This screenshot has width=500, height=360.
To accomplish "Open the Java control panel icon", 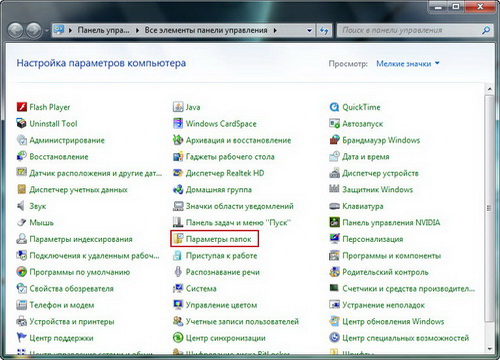I will (178, 107).
